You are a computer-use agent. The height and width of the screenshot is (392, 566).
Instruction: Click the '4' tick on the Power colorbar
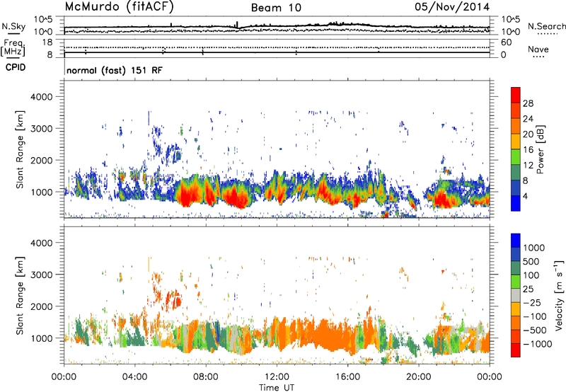pos(525,196)
